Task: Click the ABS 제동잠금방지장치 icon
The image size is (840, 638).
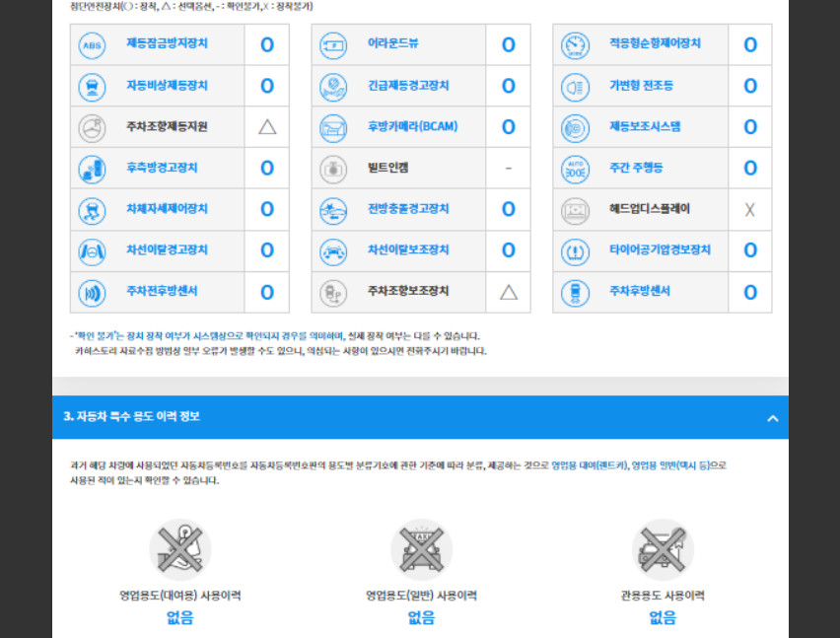Action: click(x=92, y=45)
